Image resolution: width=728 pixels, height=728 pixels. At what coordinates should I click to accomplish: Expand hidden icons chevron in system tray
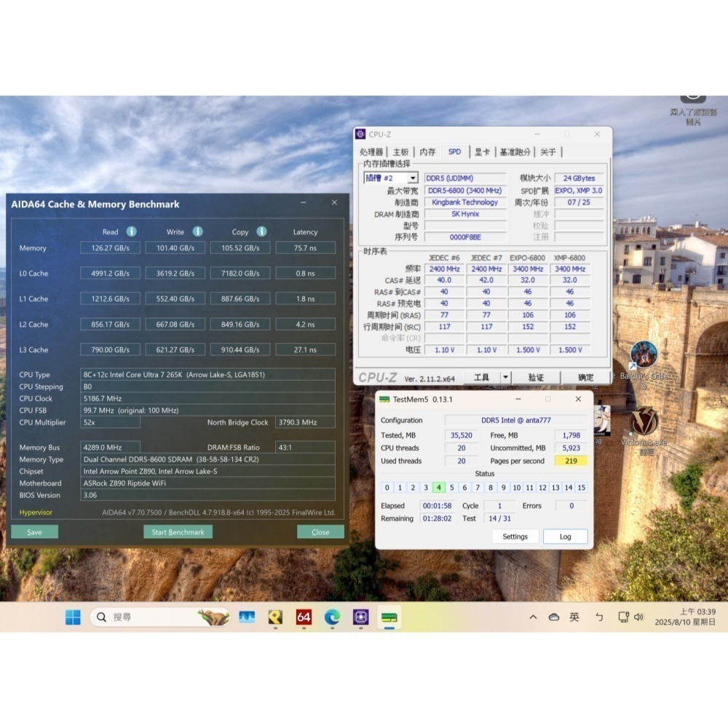pos(532,617)
